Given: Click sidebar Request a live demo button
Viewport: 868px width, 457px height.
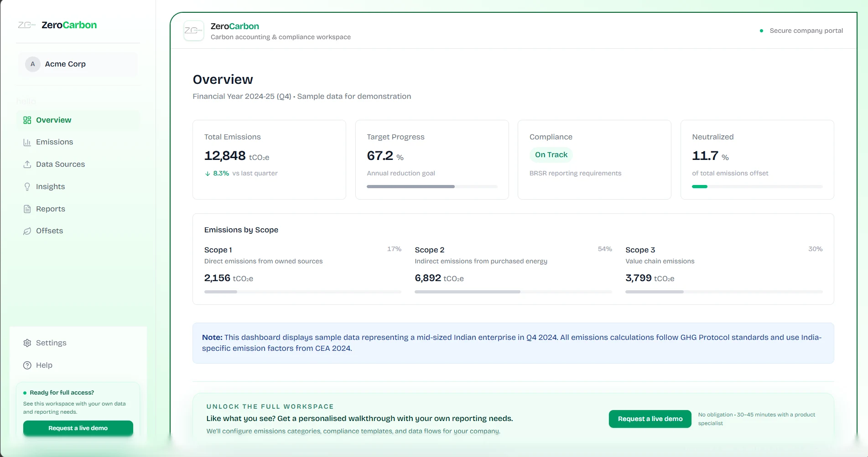Looking at the screenshot, I should [78, 428].
